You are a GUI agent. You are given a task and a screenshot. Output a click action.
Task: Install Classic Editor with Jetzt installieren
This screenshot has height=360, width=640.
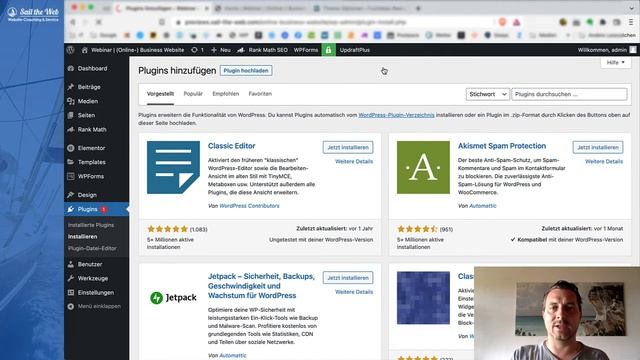tap(348, 147)
